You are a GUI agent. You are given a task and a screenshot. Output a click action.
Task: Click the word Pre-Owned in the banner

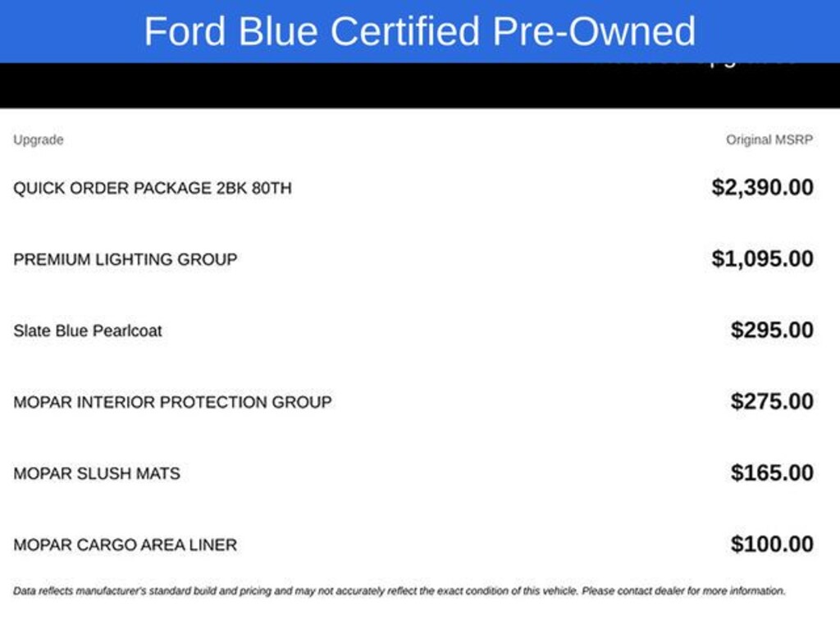click(x=594, y=31)
